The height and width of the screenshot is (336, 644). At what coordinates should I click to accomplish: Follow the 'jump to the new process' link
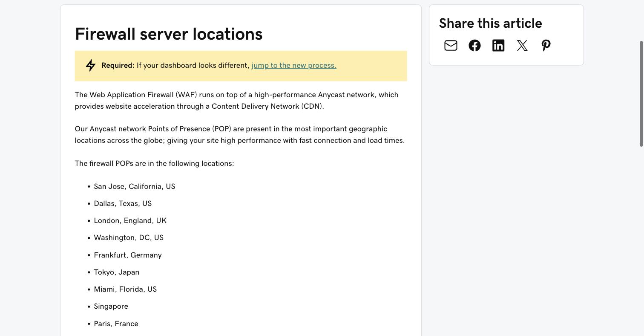point(294,65)
